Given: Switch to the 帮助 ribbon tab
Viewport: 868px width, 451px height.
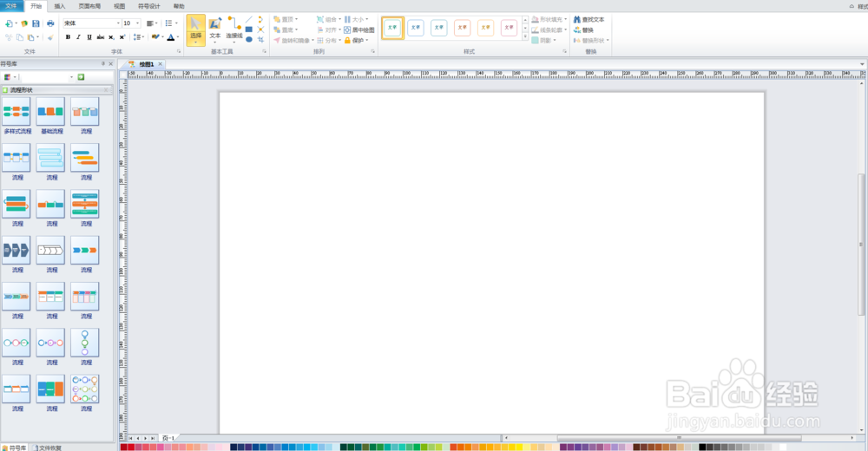Looking at the screenshot, I should [x=179, y=6].
